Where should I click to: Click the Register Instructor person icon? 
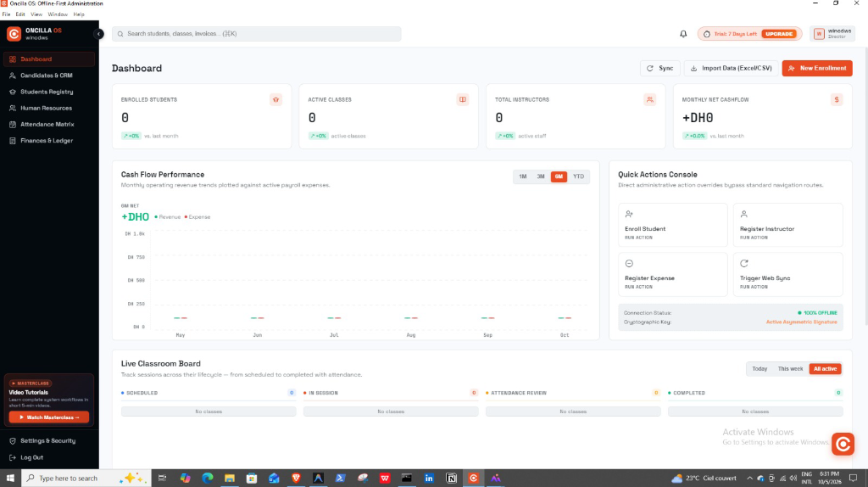744,214
